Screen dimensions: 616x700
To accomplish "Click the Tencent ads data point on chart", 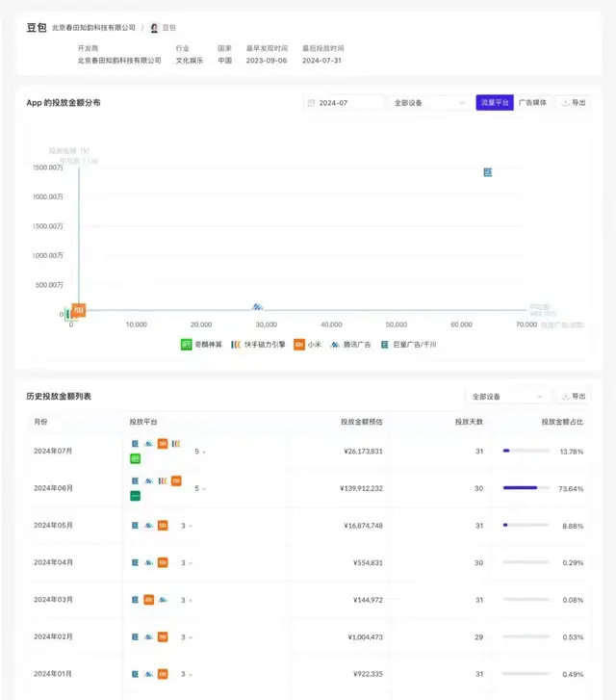I will [257, 307].
